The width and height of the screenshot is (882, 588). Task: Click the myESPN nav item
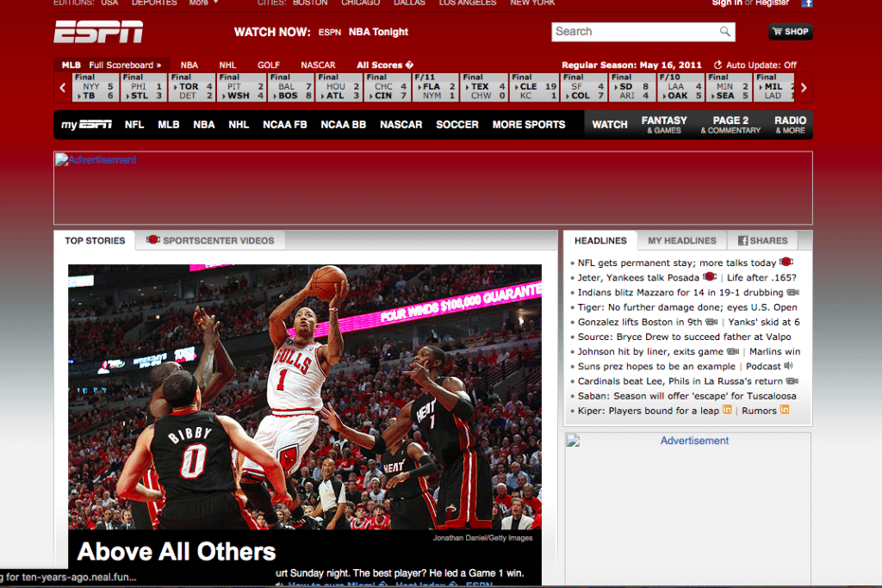pos(86,124)
